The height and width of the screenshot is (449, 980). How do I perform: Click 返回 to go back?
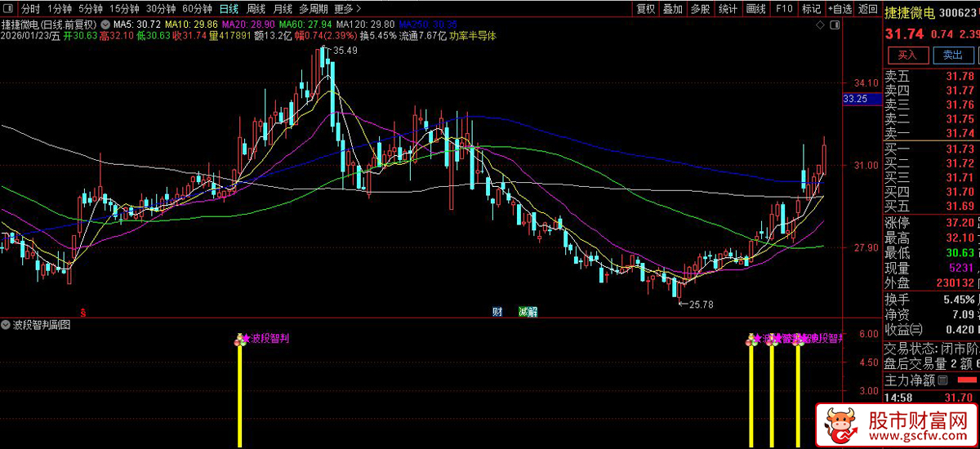pos(866,9)
